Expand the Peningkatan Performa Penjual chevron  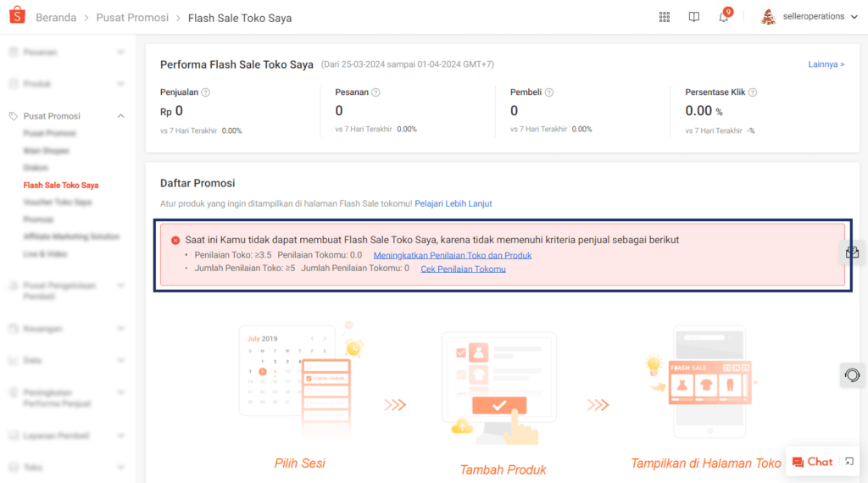pyautogui.click(x=120, y=392)
